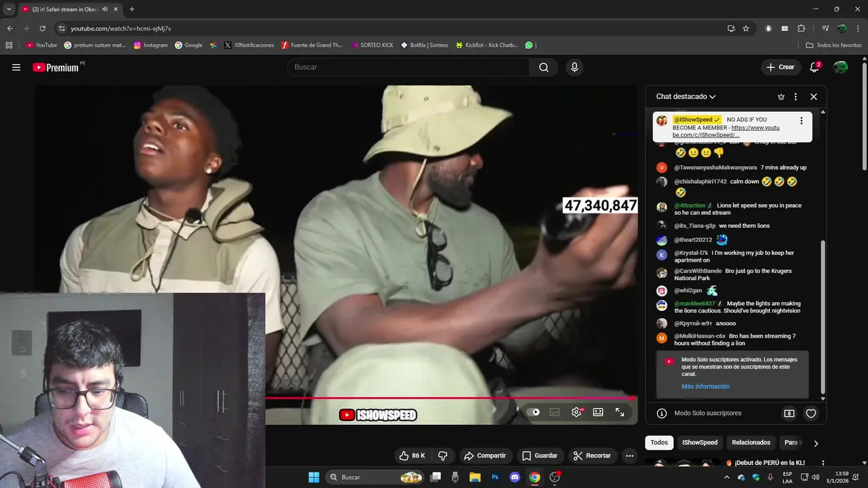Image resolution: width=868 pixels, height=488 pixels.
Task: Open Photoshop from the taskbar
Action: [495, 477]
